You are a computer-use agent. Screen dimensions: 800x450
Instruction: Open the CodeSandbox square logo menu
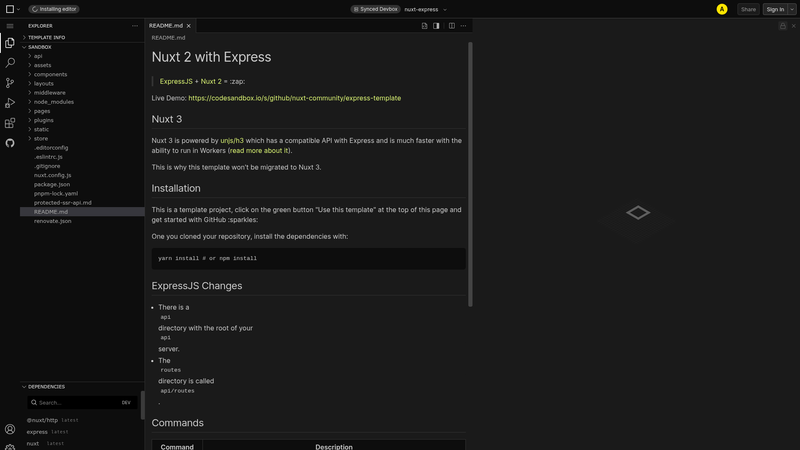click(x=10, y=9)
